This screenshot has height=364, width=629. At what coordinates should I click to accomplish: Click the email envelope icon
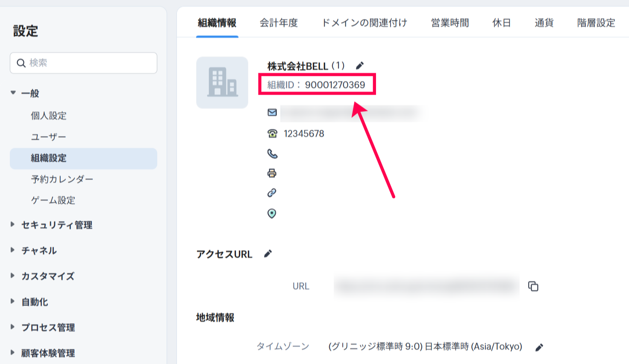[272, 112]
